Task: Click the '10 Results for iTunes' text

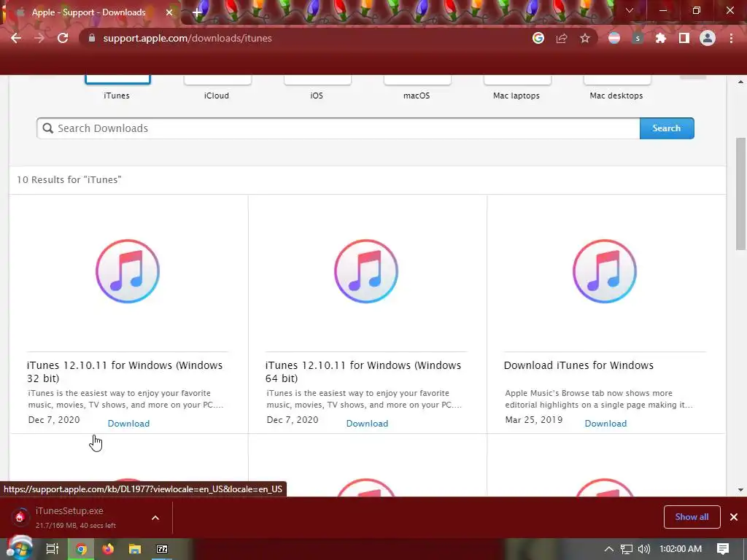Action: [x=69, y=179]
